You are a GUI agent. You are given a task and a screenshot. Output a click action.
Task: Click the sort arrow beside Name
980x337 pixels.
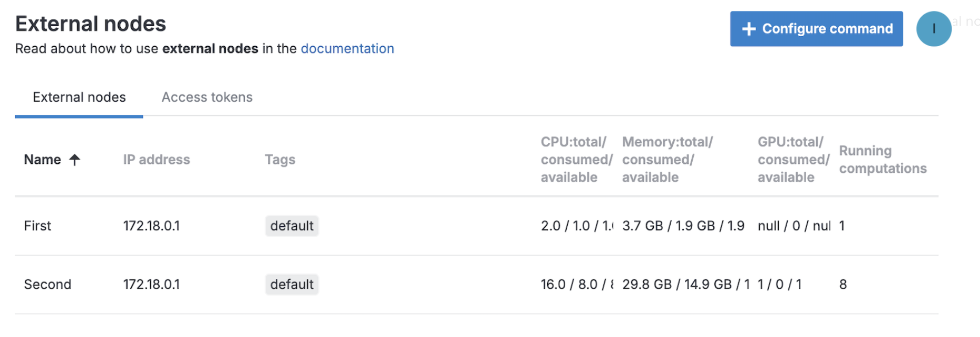coord(75,159)
